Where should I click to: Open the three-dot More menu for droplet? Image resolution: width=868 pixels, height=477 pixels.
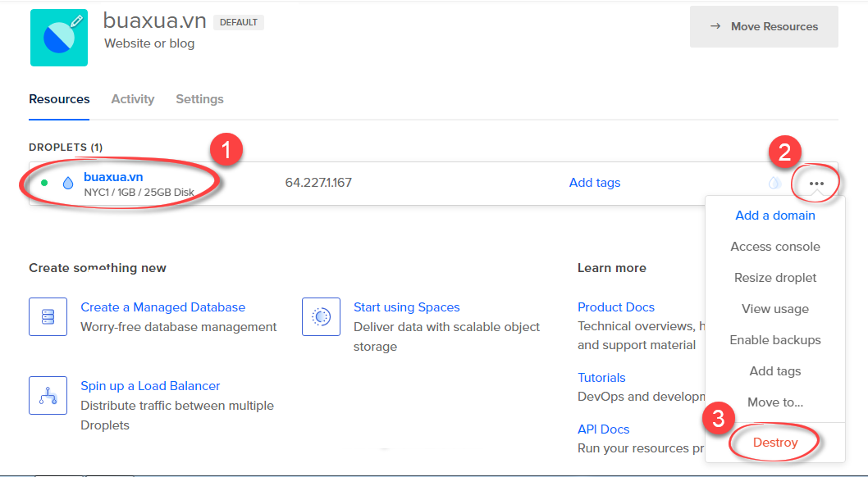point(816,184)
